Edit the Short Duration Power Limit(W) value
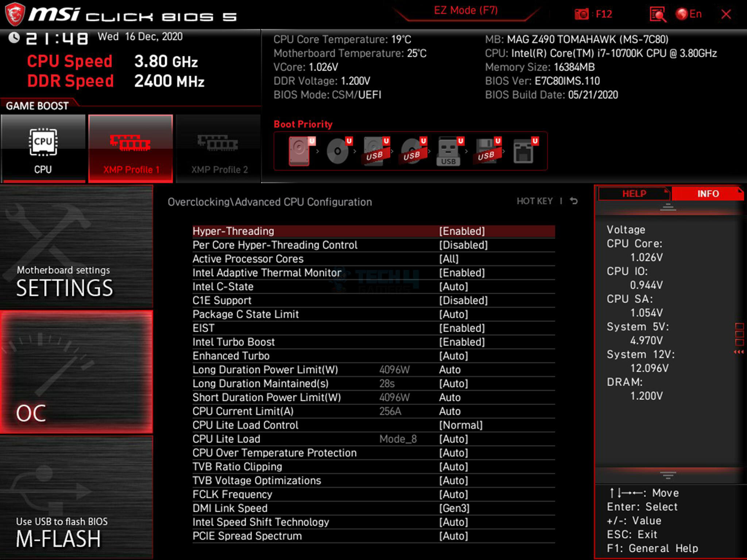This screenshot has height=560, width=747. [373, 397]
